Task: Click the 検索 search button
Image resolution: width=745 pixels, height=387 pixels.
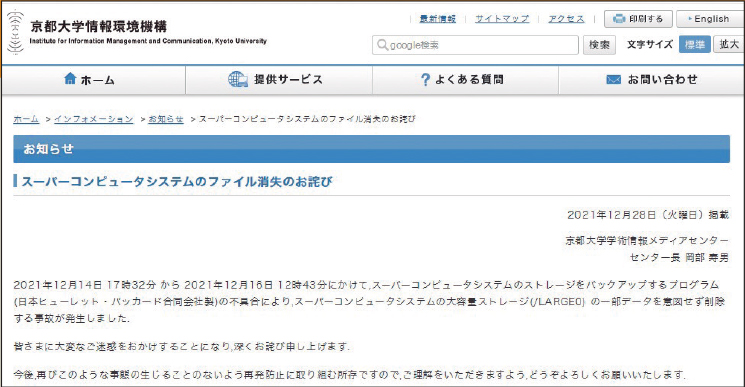Action: click(599, 45)
